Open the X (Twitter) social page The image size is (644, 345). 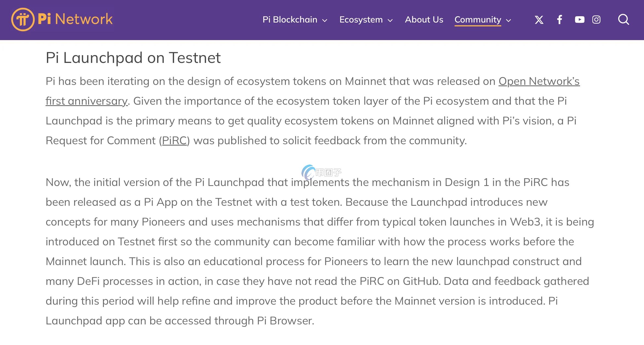point(539,20)
